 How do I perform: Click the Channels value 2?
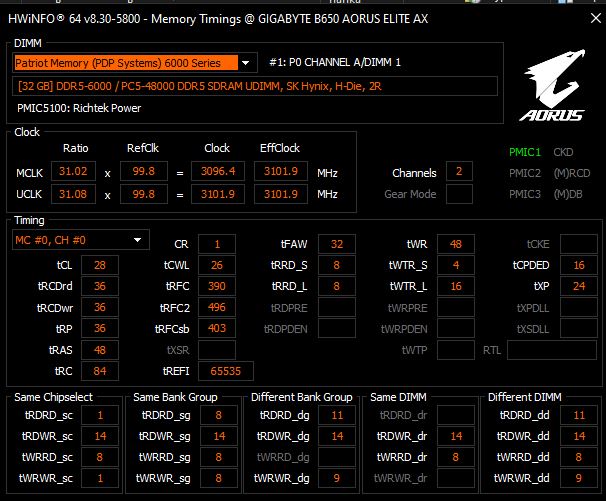pos(459,171)
